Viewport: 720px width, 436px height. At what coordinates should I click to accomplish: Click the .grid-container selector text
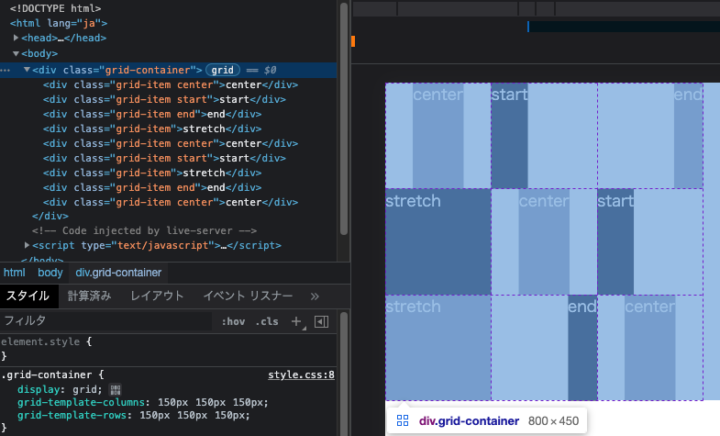click(x=46, y=375)
